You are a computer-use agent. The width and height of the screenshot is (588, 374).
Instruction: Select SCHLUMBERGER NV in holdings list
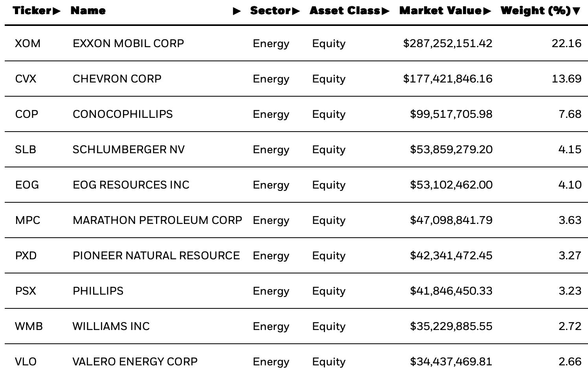tap(129, 149)
